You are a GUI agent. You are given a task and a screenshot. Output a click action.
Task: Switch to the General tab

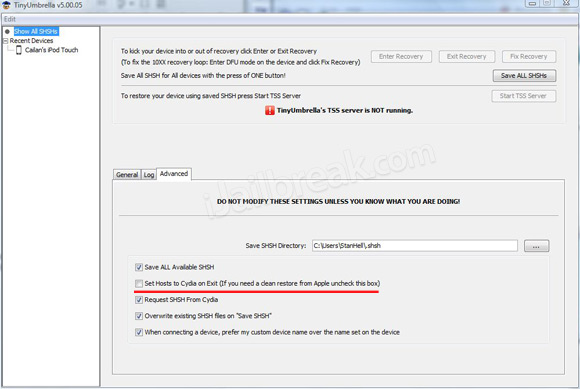(x=127, y=175)
